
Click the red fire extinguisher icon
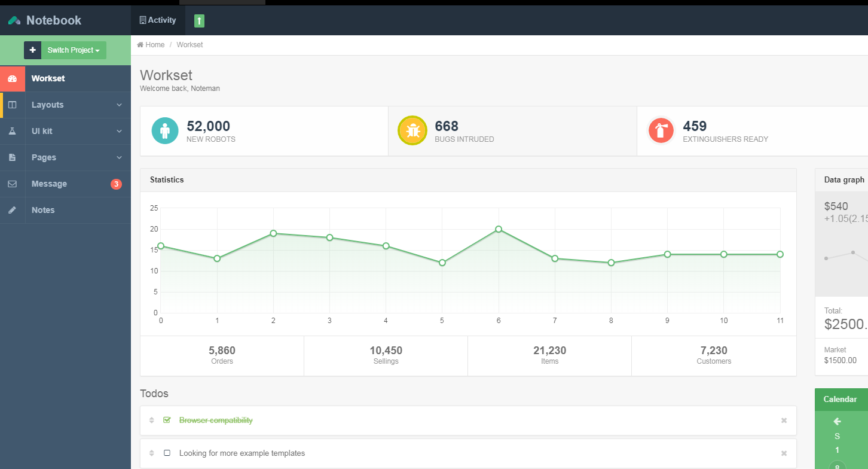click(x=661, y=131)
